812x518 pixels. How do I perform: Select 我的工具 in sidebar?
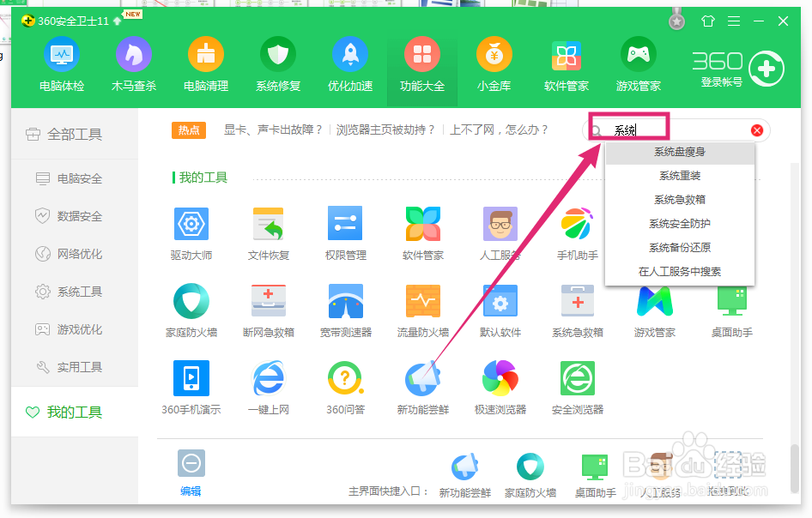point(75,412)
